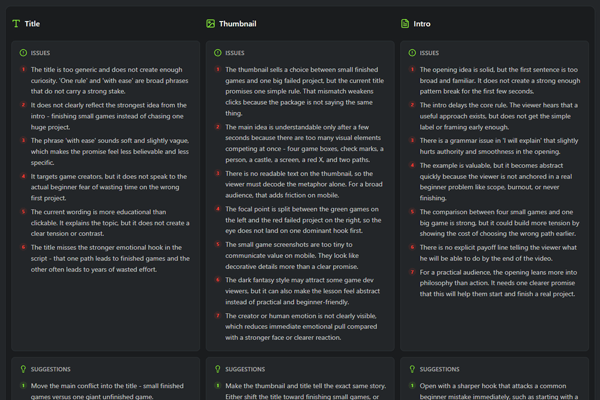Click the Title SUGGESTIONS section header
Viewport: 600px width, 400px height.
(x=51, y=369)
